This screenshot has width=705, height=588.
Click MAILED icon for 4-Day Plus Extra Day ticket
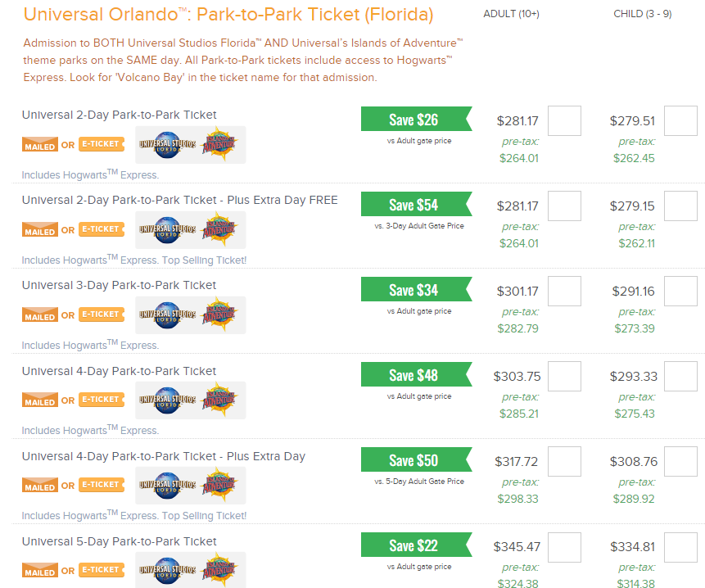(x=39, y=486)
